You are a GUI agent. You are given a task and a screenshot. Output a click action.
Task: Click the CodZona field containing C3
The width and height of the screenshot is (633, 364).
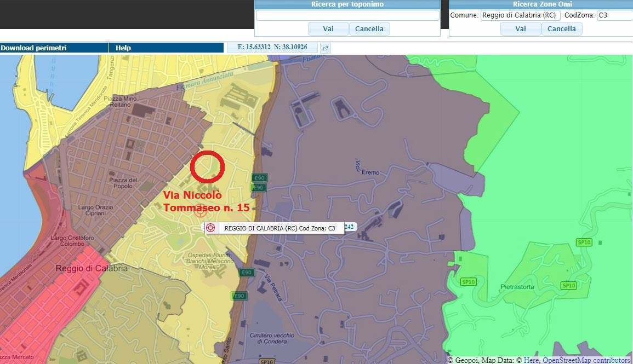[614, 15]
